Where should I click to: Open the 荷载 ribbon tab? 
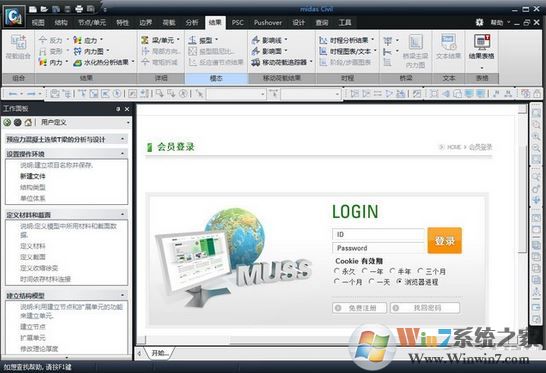[169, 23]
